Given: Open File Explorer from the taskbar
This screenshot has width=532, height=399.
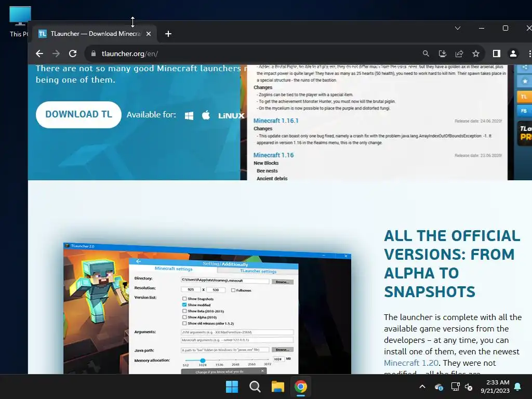Looking at the screenshot, I should pos(277,387).
